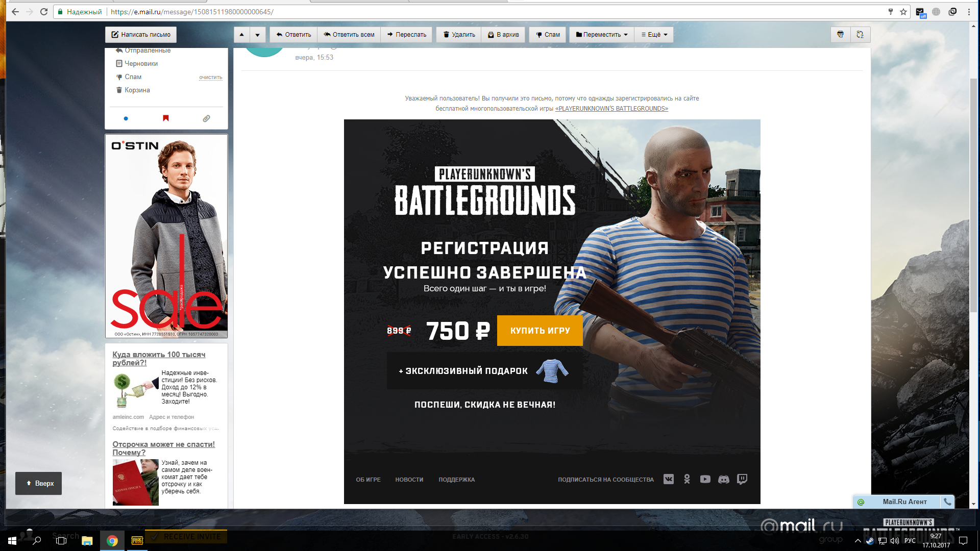Screen dimensions: 980x551
Task: Open the Корзина folder
Action: (137, 90)
